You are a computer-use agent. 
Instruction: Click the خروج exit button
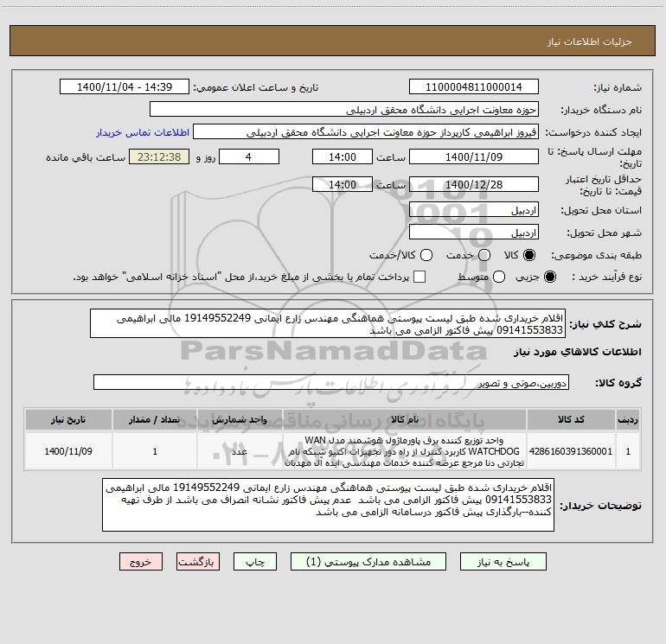pyautogui.click(x=141, y=562)
